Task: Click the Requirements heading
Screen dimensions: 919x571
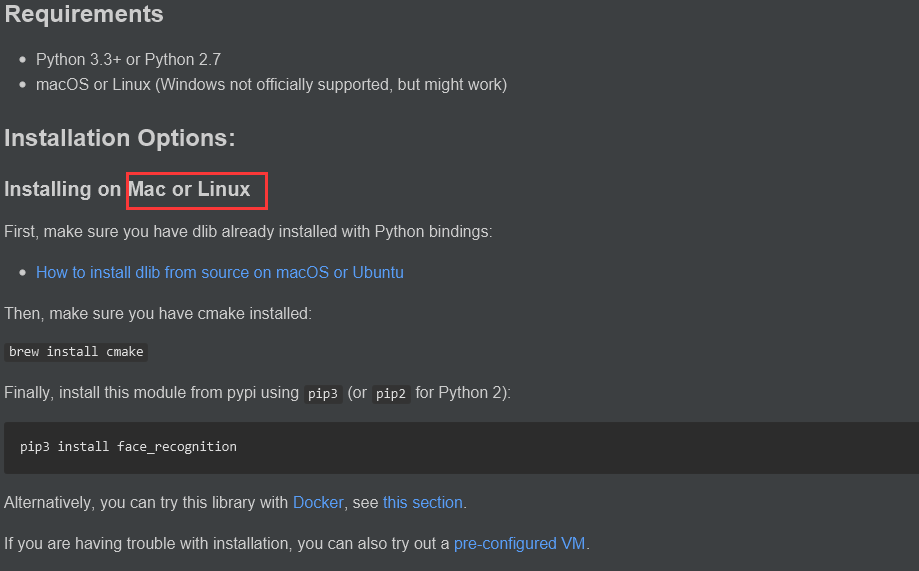Action: click(x=84, y=15)
